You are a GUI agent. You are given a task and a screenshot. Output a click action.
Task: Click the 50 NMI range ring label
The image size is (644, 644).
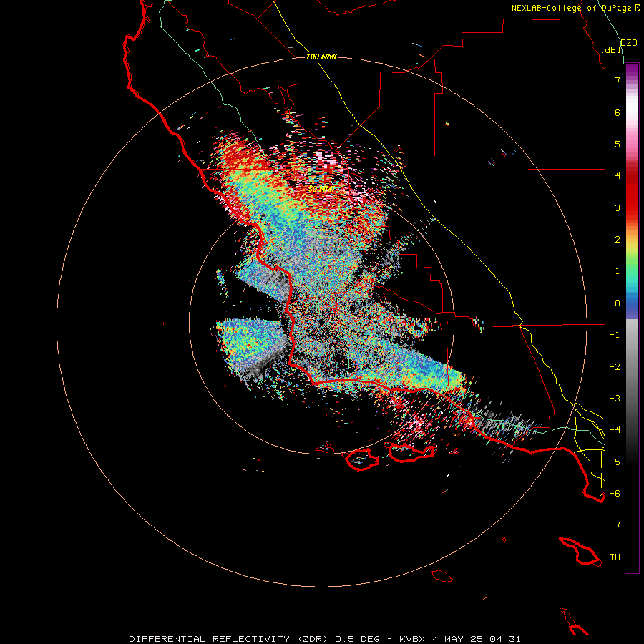pos(321,189)
